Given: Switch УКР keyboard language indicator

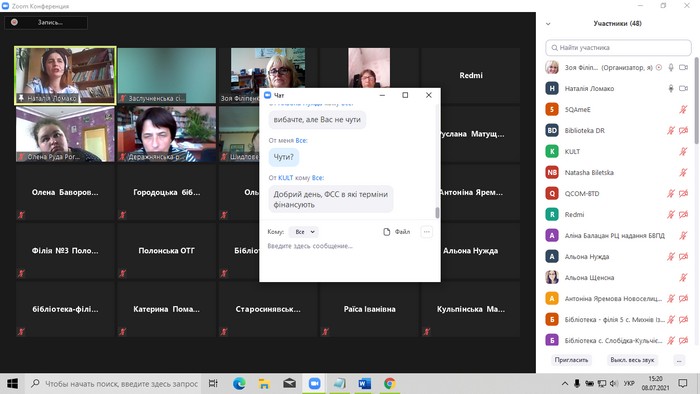Looking at the screenshot, I should (x=629, y=384).
